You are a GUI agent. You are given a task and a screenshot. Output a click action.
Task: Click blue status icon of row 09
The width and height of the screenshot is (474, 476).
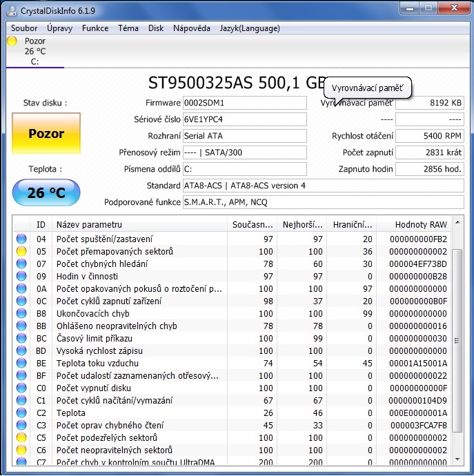(21, 276)
